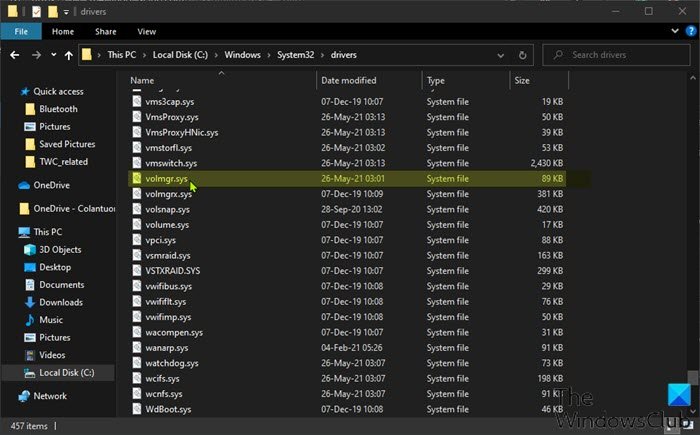Viewport: 700px width, 435px height.
Task: Collapse the This PC tree node
Action: [x=8, y=231]
